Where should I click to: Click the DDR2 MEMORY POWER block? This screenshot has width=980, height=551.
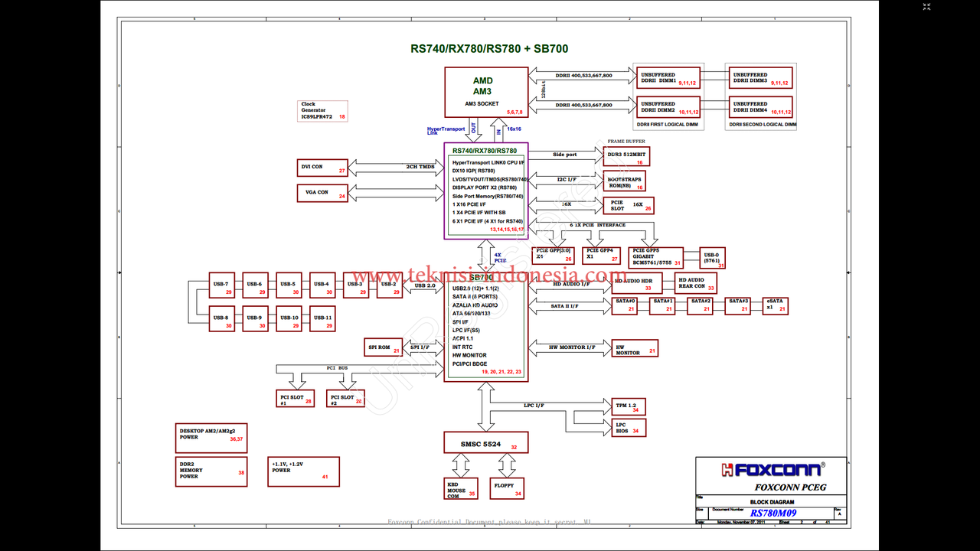point(211,471)
